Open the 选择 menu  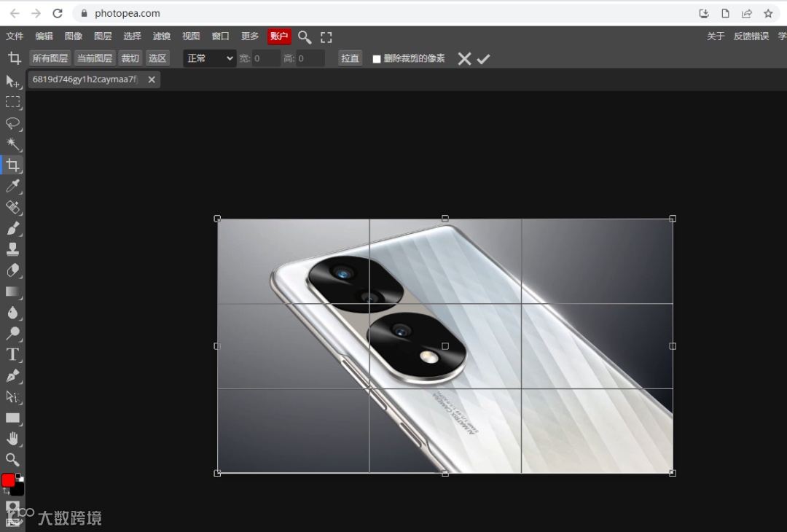point(132,36)
